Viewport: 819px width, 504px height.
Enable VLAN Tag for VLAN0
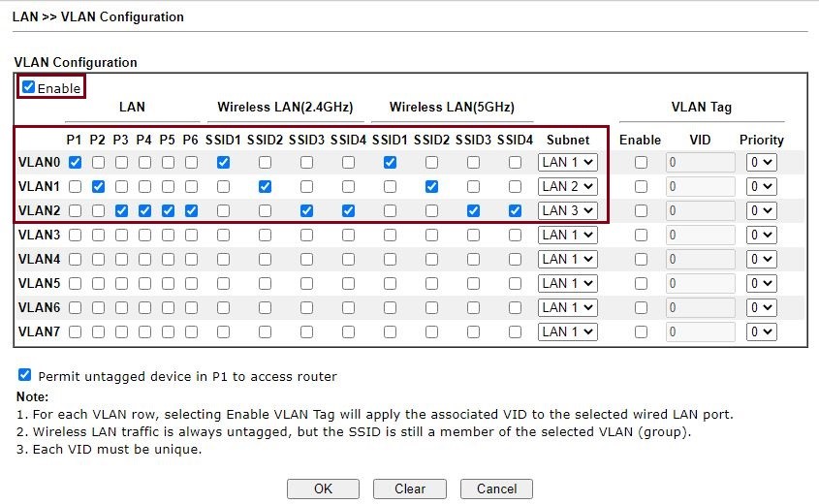(640, 162)
